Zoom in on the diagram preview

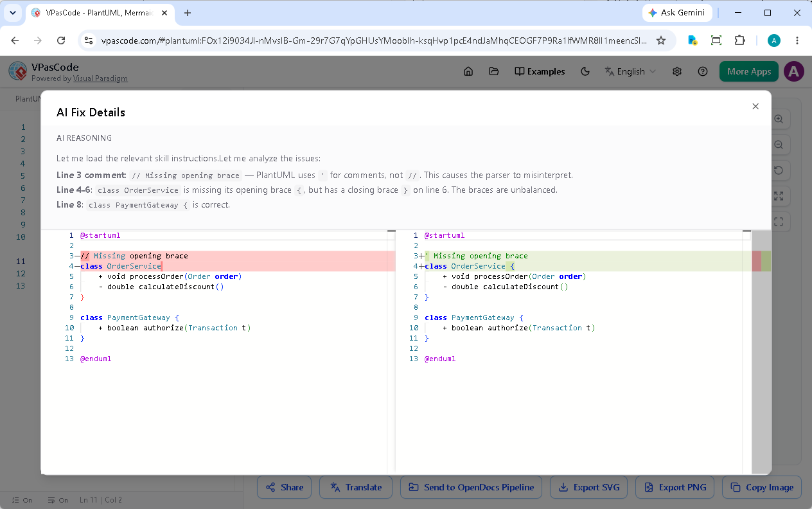779,120
